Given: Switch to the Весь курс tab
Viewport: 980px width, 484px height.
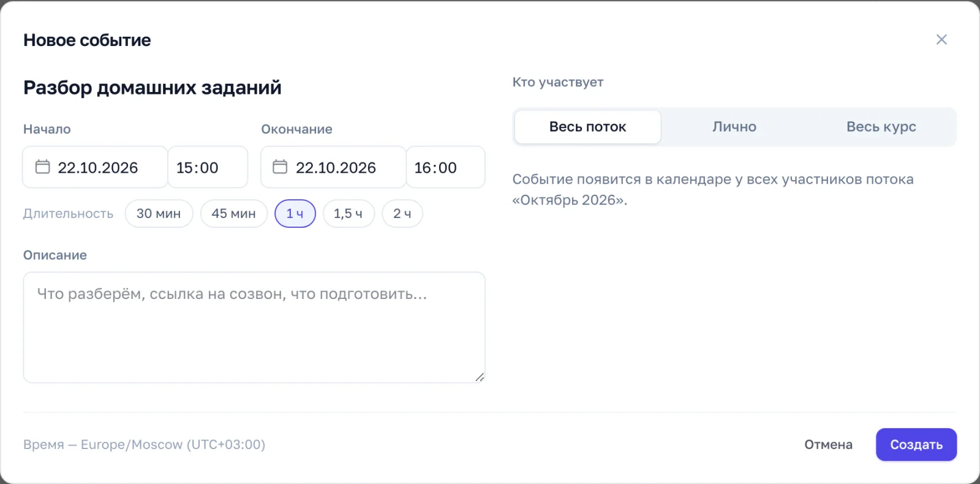Looking at the screenshot, I should [881, 127].
